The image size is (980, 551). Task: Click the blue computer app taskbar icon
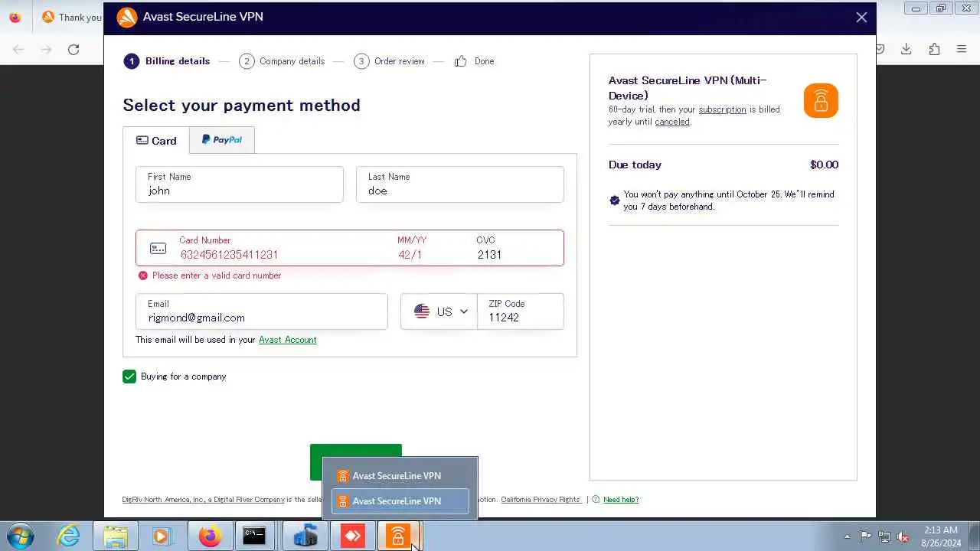point(304,536)
